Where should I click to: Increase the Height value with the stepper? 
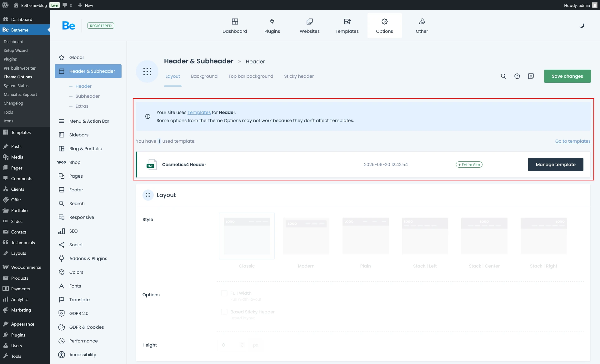tap(242, 343)
